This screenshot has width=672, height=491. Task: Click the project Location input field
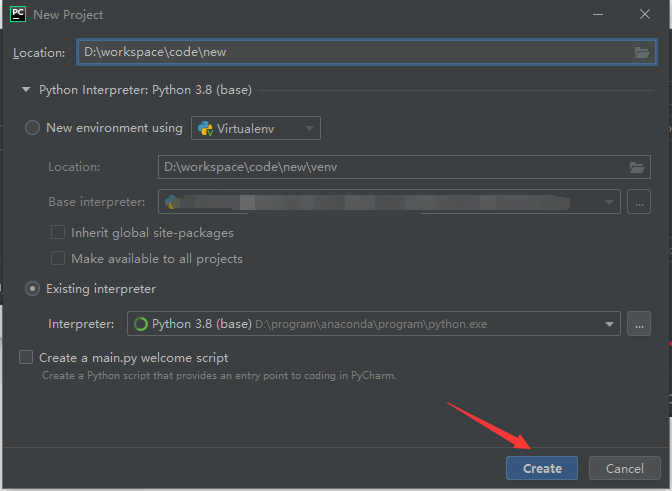pos(367,52)
